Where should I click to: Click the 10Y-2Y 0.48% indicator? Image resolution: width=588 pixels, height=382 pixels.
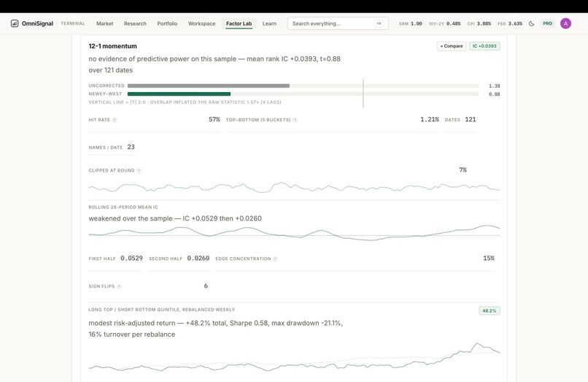[445, 23]
